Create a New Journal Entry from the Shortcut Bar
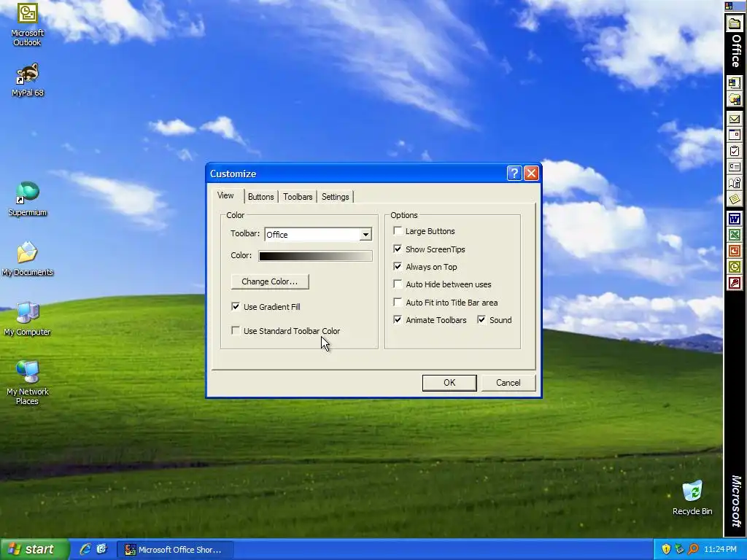This screenshot has height=560, width=747. coord(735,183)
